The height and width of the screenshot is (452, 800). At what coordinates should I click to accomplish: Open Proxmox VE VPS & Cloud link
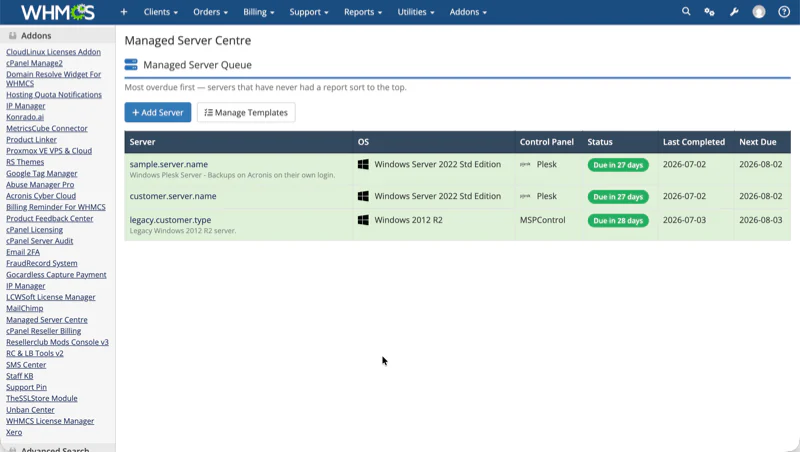coord(49,150)
